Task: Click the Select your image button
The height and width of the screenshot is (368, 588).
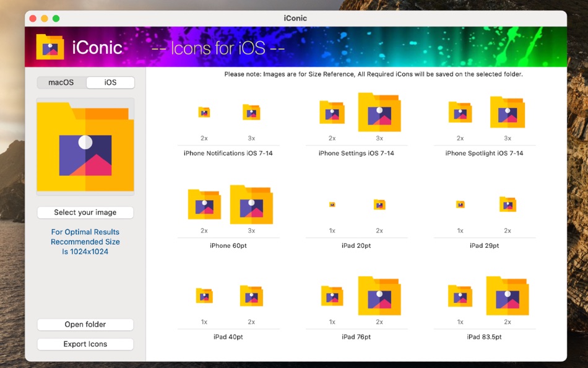Action: pos(85,212)
